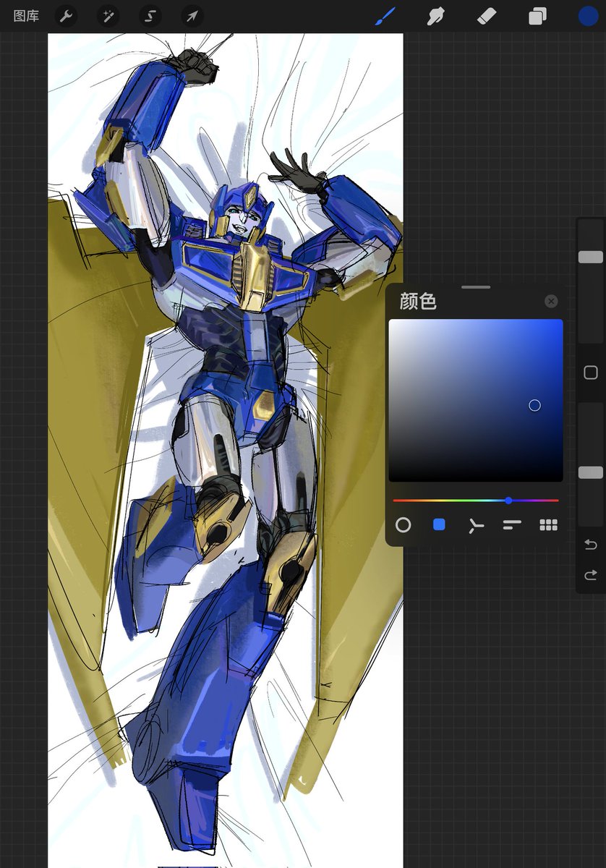Screen dimensions: 606x868
Task: Tap the robot drawing canvas
Action: 225,450
